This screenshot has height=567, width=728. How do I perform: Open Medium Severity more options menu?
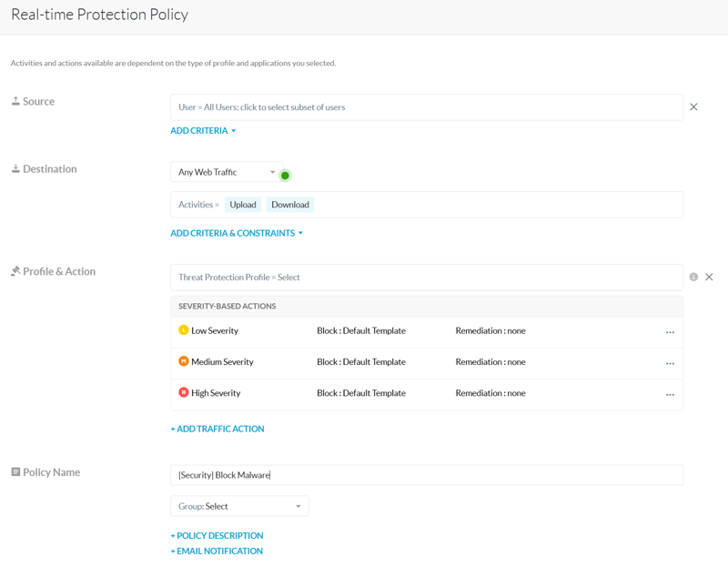670,363
